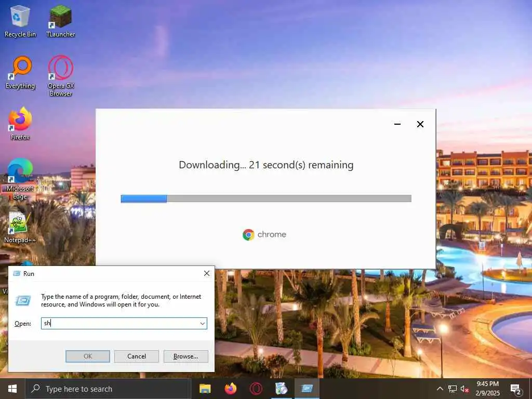Image resolution: width=532 pixels, height=399 pixels.
Task: Click the Chrome logo in the installer
Action: (248, 234)
